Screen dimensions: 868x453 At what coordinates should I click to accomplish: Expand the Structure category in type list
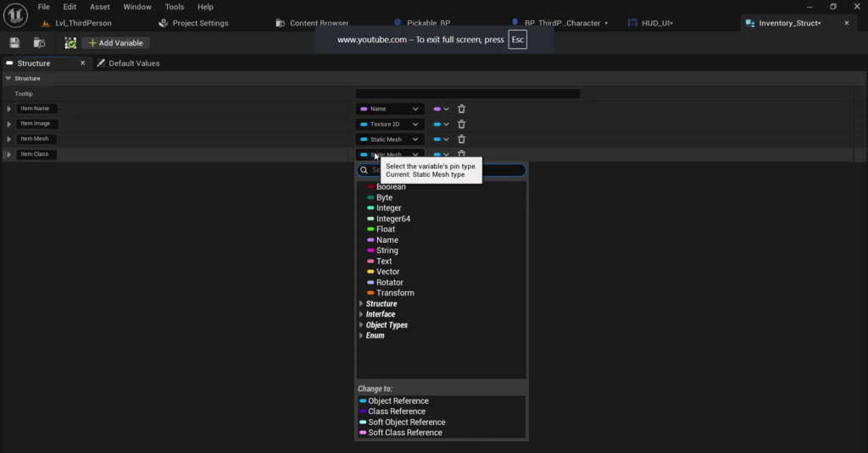[361, 304]
